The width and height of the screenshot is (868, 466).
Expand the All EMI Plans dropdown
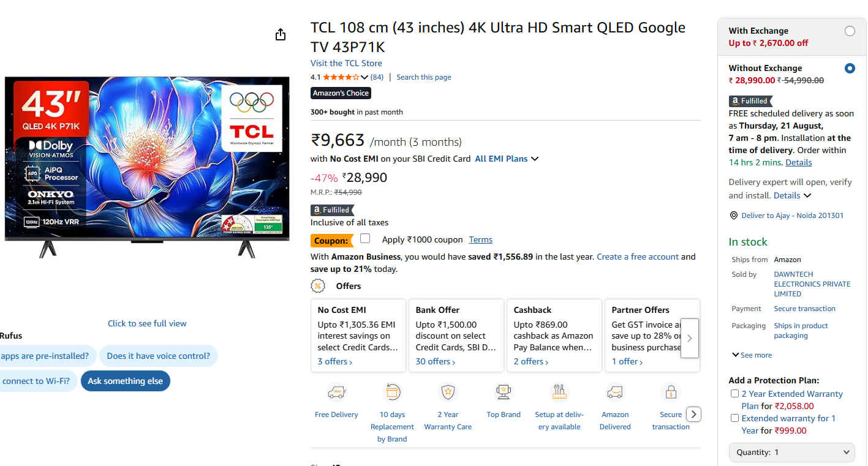click(507, 159)
